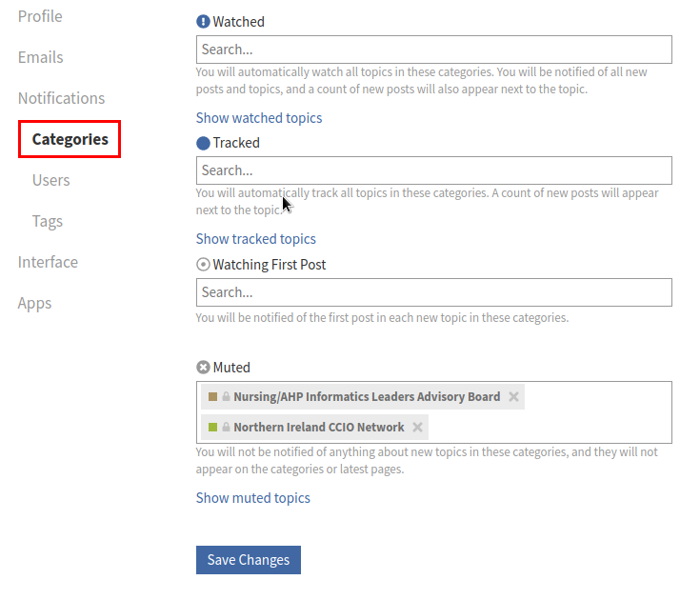Click brown color badge of Nursing/AHP category

[x=213, y=397]
